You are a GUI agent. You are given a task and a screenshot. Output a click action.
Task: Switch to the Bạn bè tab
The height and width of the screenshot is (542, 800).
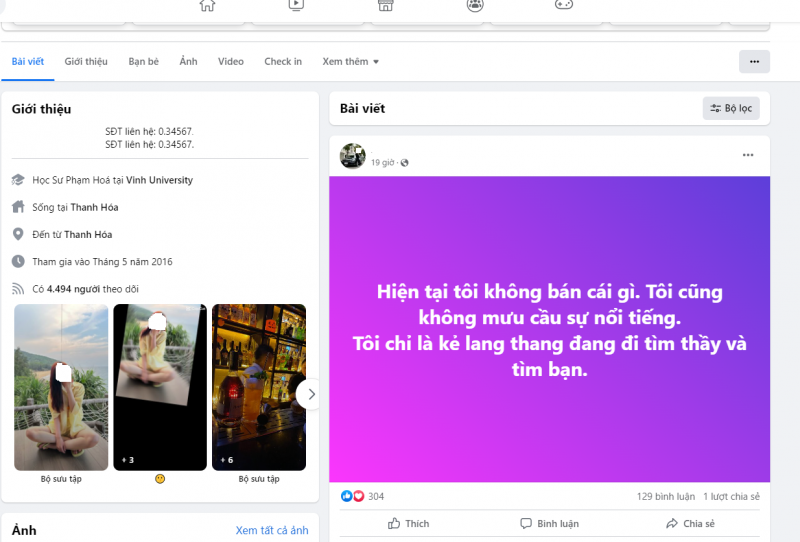click(143, 61)
